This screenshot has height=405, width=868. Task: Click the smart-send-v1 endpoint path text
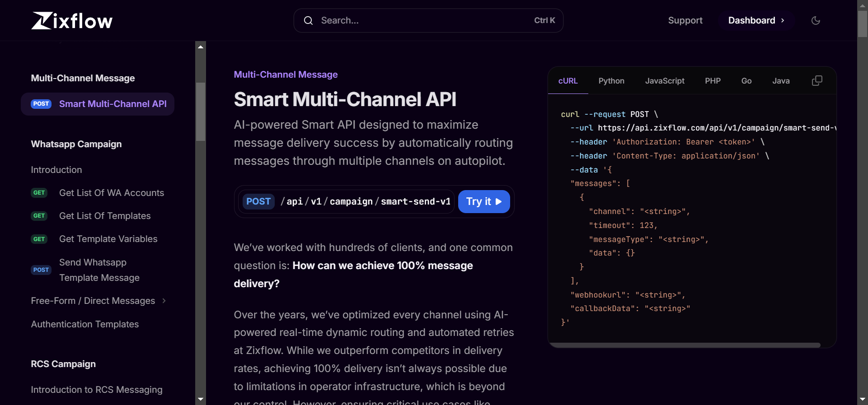(x=416, y=201)
